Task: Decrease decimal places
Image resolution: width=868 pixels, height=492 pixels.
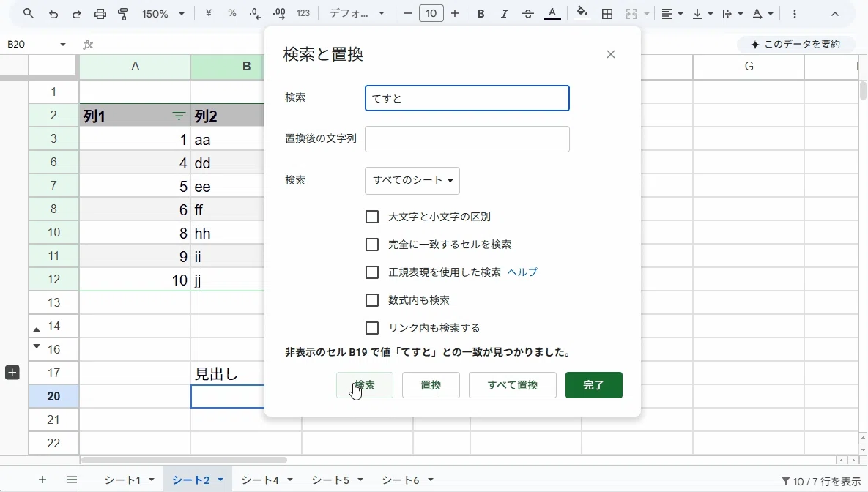Action: (255, 14)
